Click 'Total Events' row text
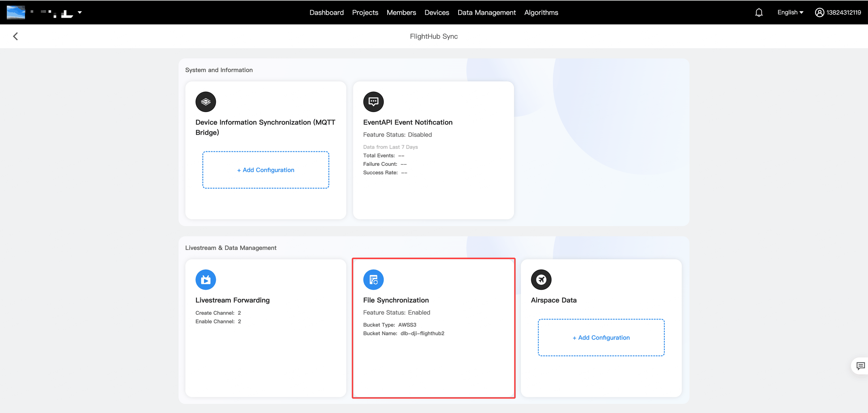 point(383,155)
